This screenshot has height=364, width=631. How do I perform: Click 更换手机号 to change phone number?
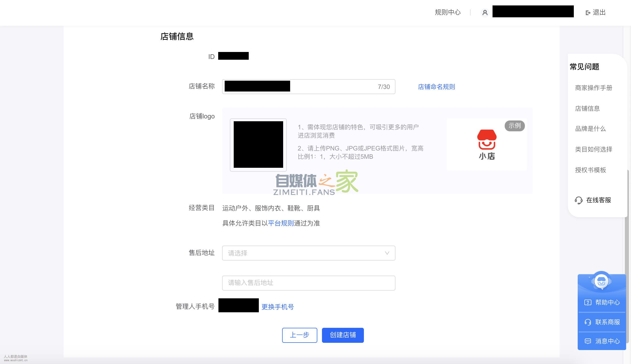[x=278, y=307]
